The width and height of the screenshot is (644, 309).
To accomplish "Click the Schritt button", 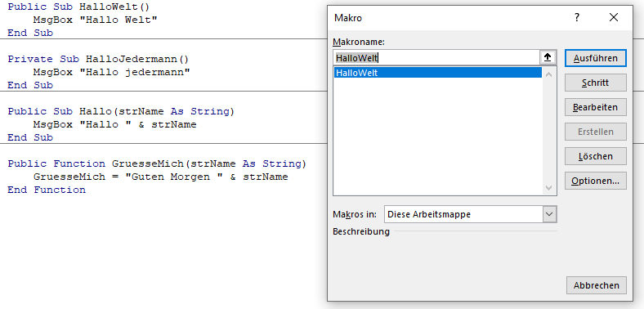I will coord(596,83).
